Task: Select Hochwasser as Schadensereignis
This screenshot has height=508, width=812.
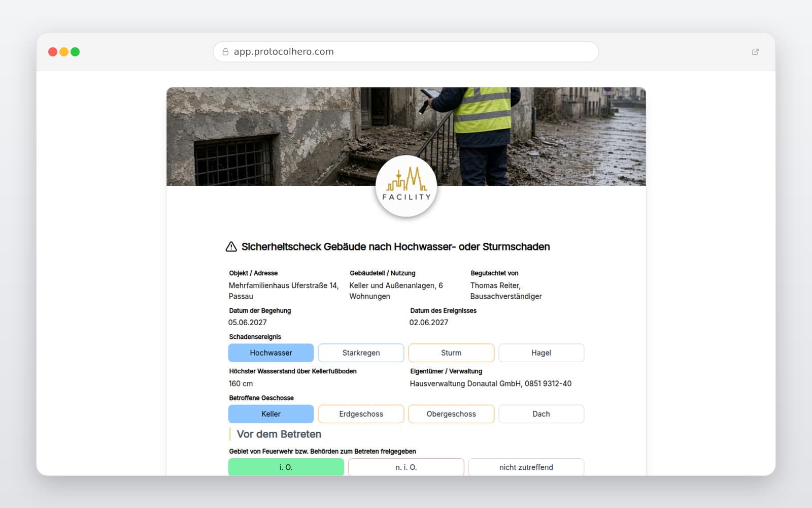Action: [271, 353]
